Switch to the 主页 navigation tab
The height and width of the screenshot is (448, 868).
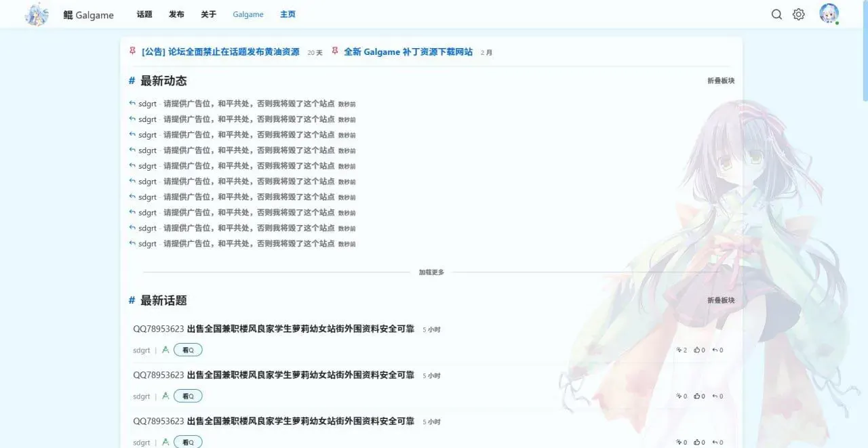288,14
